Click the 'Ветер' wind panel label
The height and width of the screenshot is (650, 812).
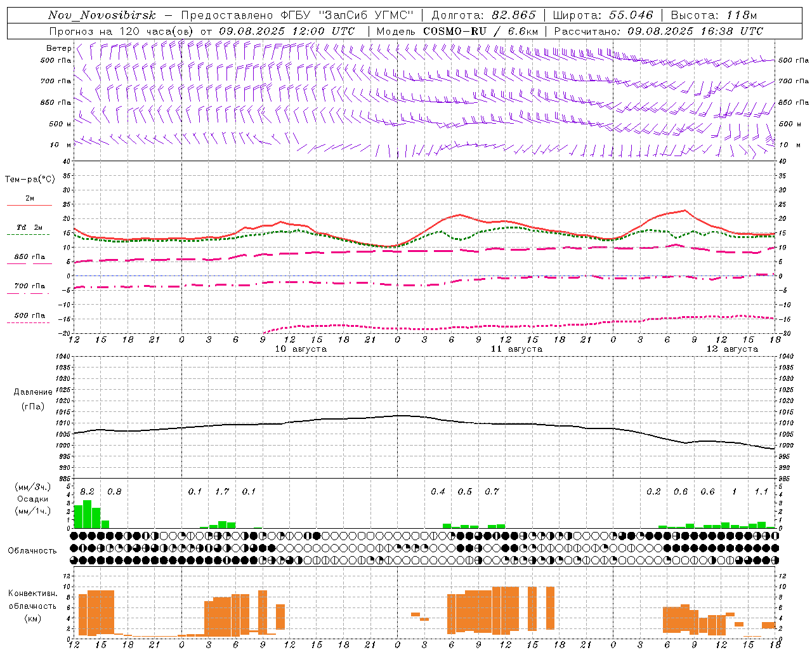pyautogui.click(x=58, y=48)
